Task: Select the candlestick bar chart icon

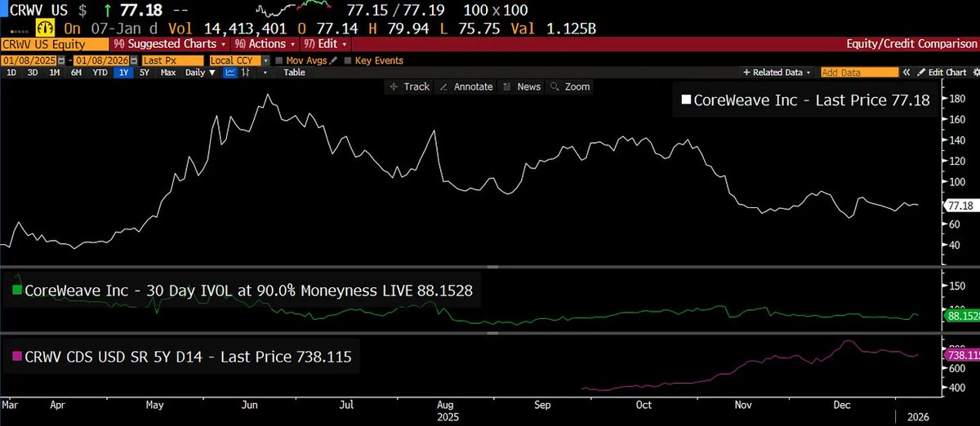Action: 245,73
